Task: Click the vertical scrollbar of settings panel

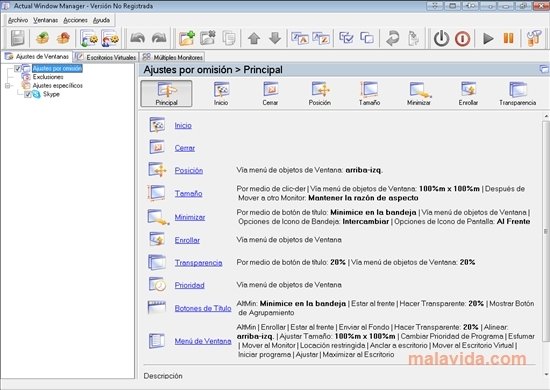Action: coord(545,231)
